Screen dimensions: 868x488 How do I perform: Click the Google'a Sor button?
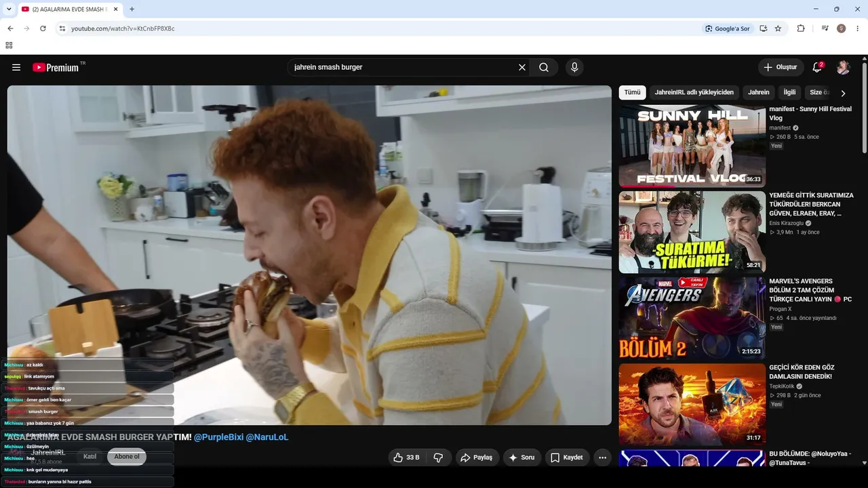pyautogui.click(x=728, y=28)
